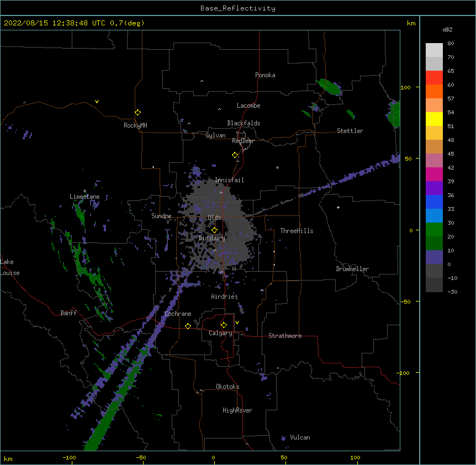Click the Vulcan label
This screenshot has height=465, width=476.
click(x=300, y=437)
